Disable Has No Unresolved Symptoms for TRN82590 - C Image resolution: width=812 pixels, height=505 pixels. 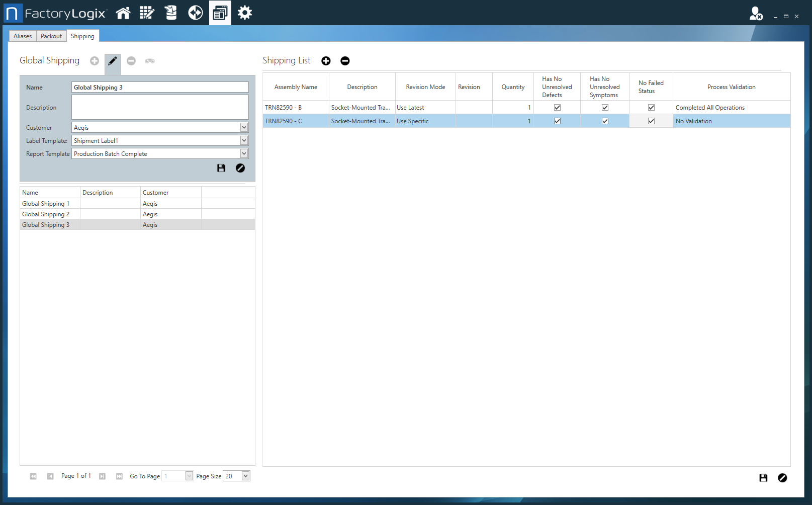pyautogui.click(x=604, y=121)
